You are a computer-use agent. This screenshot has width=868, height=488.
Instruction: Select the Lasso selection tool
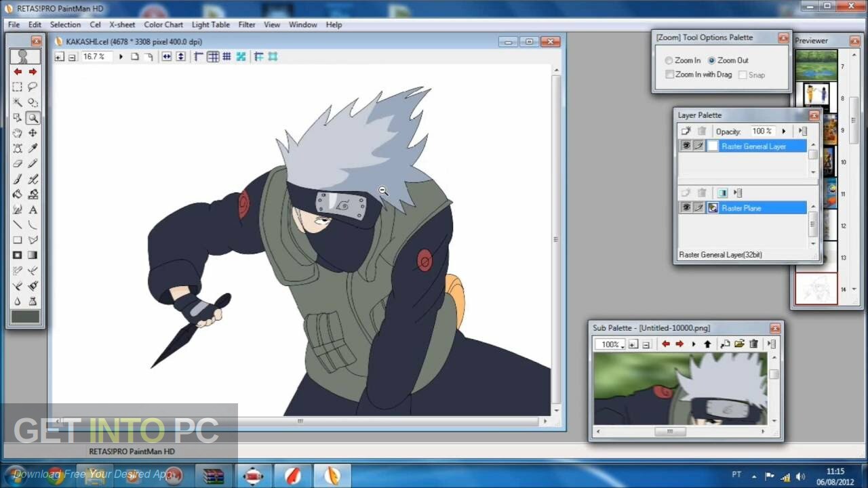click(33, 87)
